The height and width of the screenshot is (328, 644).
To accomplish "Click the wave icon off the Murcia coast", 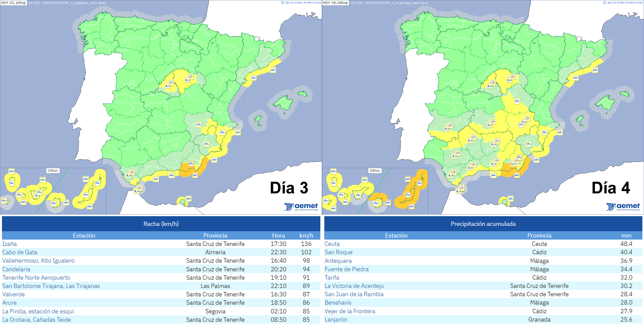I will point(214,160).
